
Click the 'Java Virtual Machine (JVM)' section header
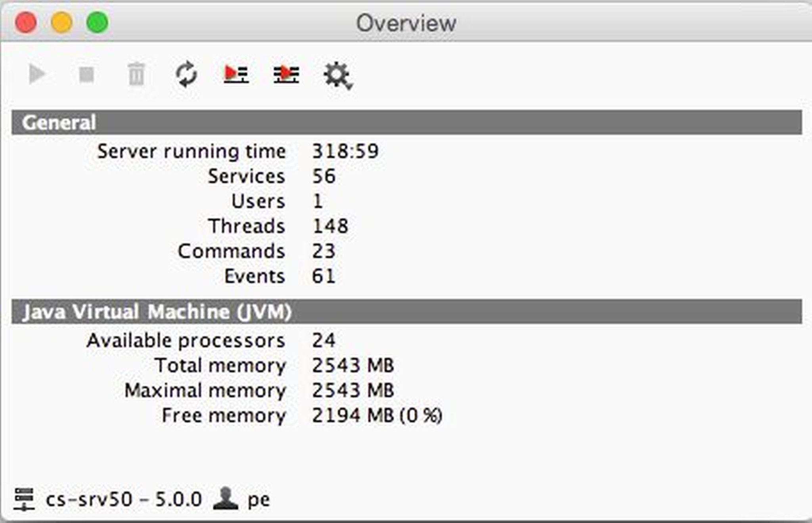click(157, 312)
